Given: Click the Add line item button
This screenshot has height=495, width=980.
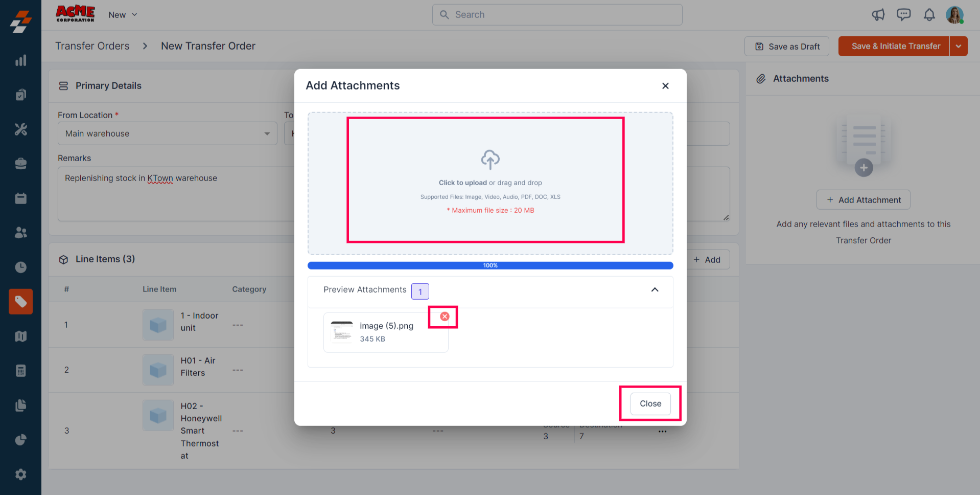Looking at the screenshot, I should pos(707,260).
